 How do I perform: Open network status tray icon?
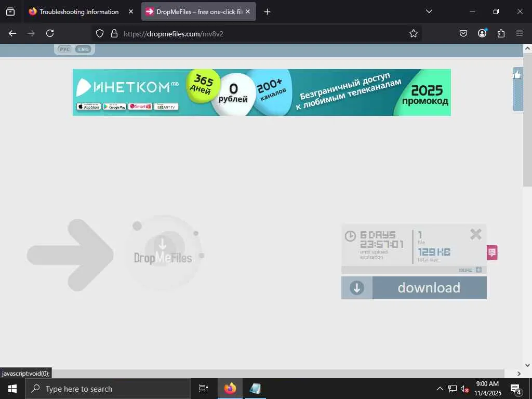453,389
